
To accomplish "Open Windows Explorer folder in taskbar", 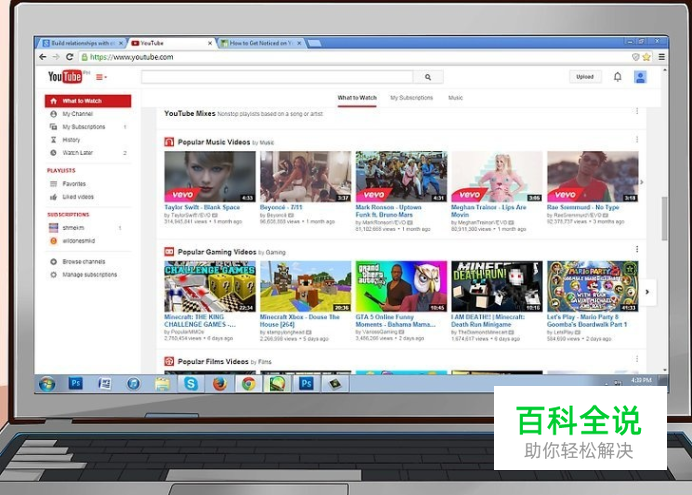I will pos(162,384).
